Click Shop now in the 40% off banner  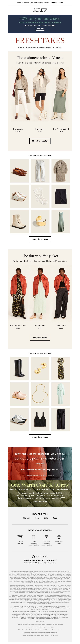[x=40, y=29]
